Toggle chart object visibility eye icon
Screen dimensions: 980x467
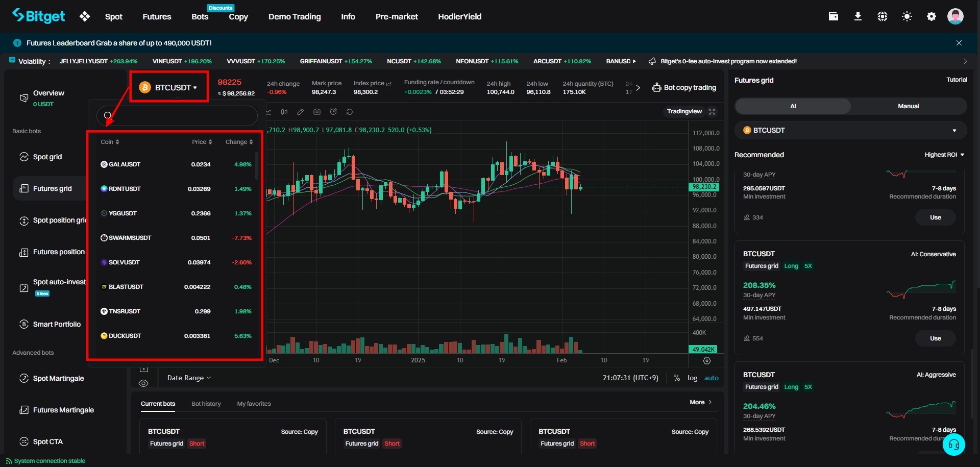[x=143, y=383]
